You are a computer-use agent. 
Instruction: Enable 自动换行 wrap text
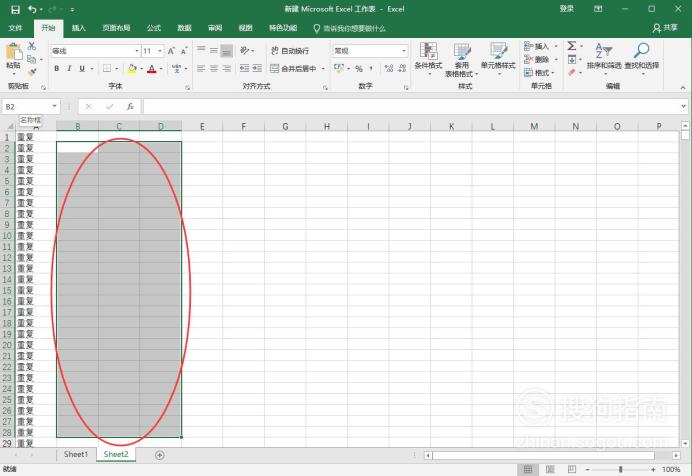(290, 51)
